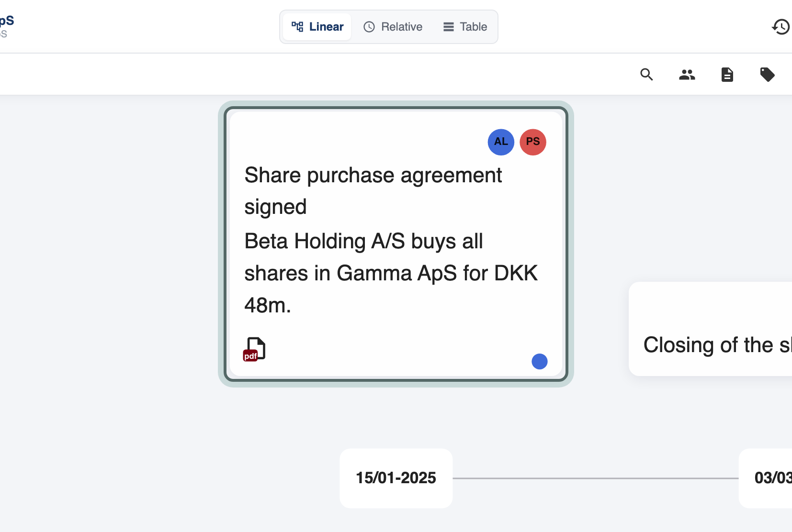This screenshot has width=792, height=532.
Task: Select the 15/01-2025 date marker
Action: coord(396,478)
